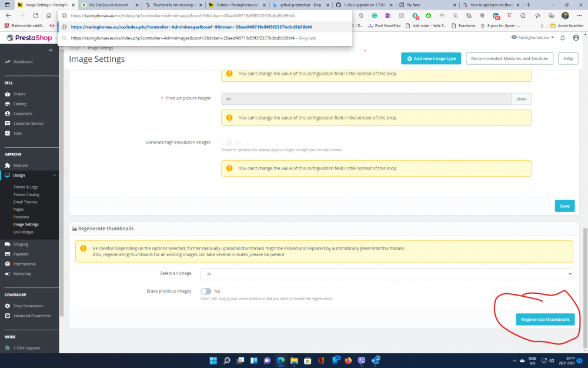Collapse the Design menu section
Viewport: 588px width, 368px height.
[x=54, y=175]
